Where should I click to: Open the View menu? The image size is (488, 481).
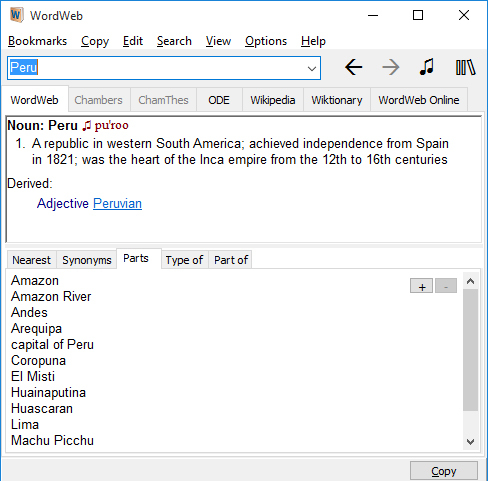(218, 41)
